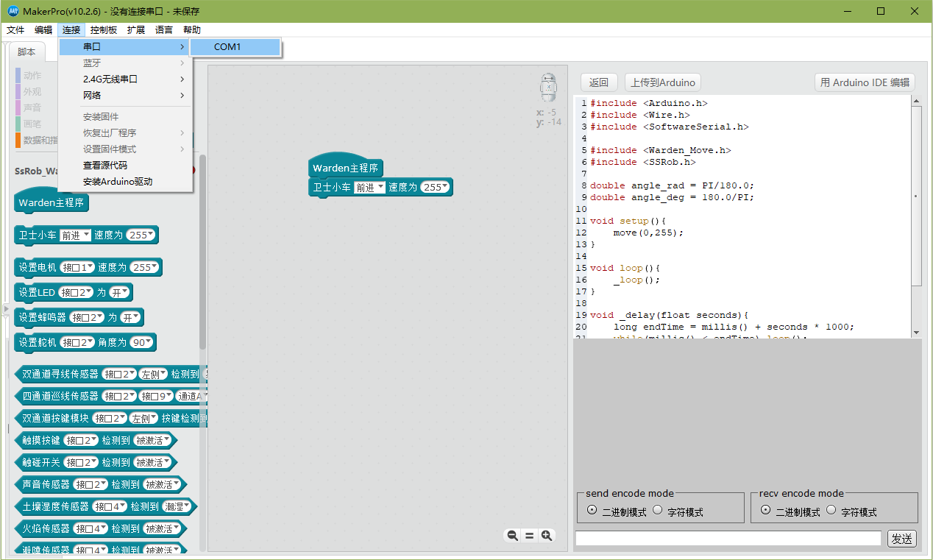Select 二进制模式 under send encode mode
This screenshot has width=933, height=560.
(592, 510)
